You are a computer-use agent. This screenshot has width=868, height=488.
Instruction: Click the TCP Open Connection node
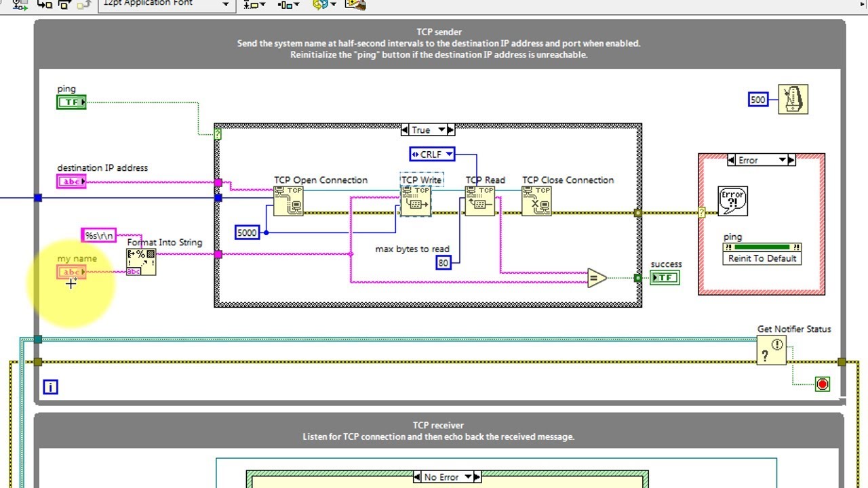pos(288,201)
